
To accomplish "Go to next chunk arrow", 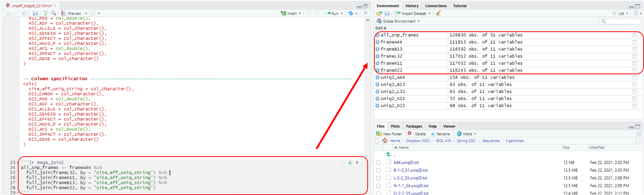I will [x=317, y=13].
